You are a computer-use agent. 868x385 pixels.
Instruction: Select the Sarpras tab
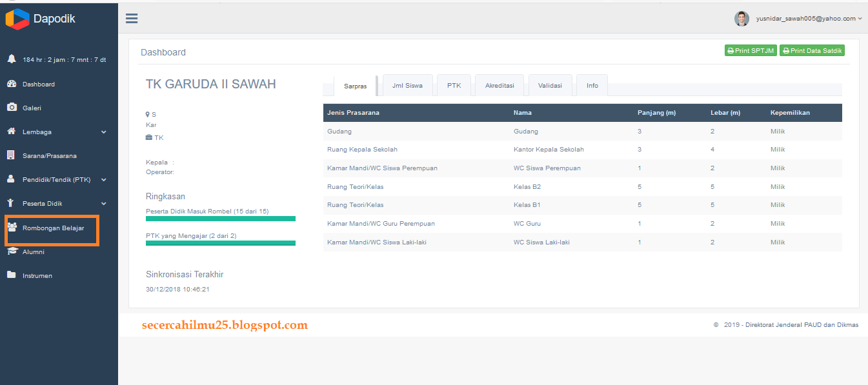356,85
